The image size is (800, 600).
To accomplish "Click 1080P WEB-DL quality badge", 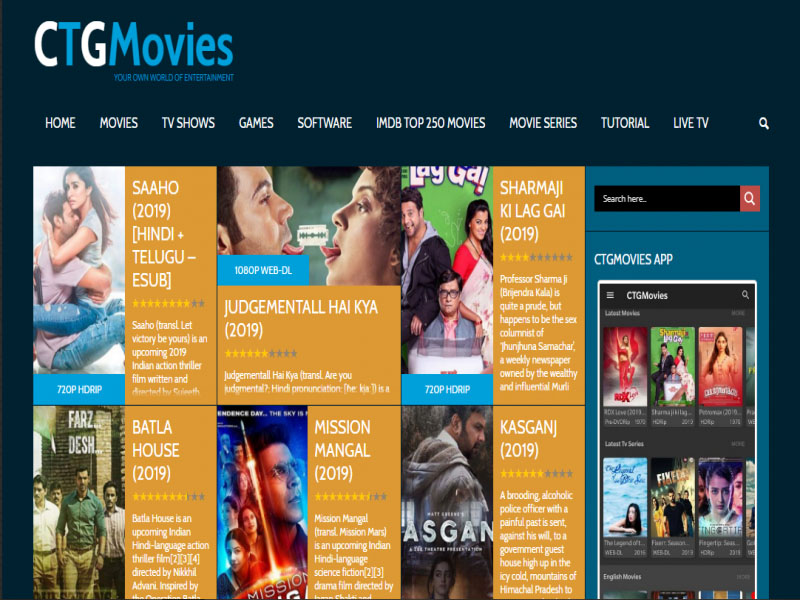I will pyautogui.click(x=263, y=270).
